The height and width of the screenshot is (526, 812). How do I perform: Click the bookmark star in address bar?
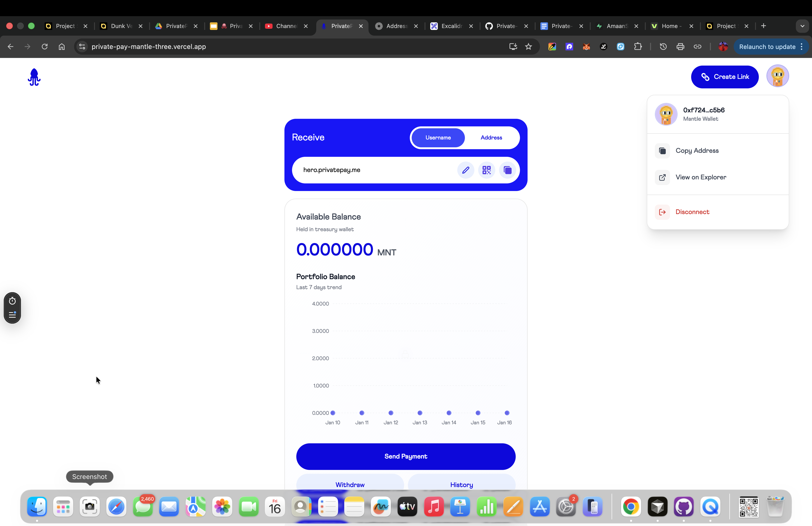[x=529, y=47]
